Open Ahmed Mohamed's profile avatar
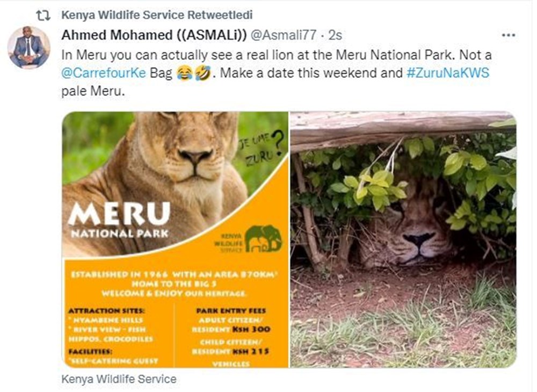The image size is (537, 392). click(29, 47)
